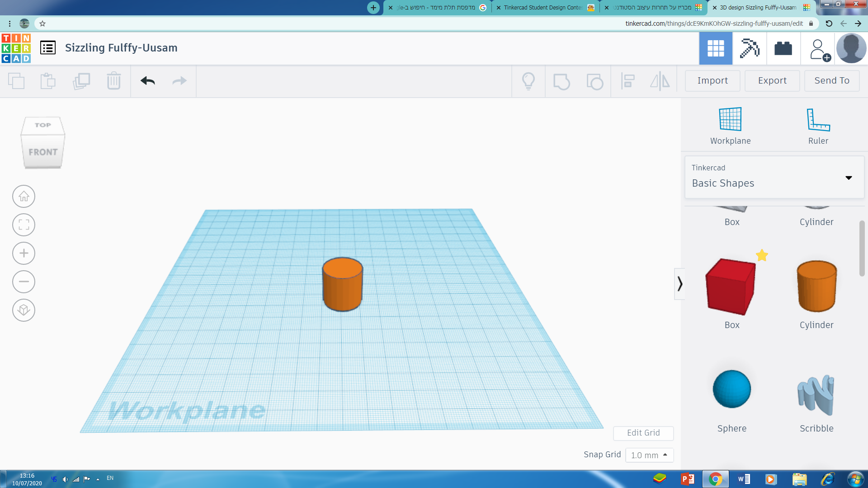Image resolution: width=868 pixels, height=488 pixels.
Task: Click the Edit Grid button
Action: coord(643,433)
